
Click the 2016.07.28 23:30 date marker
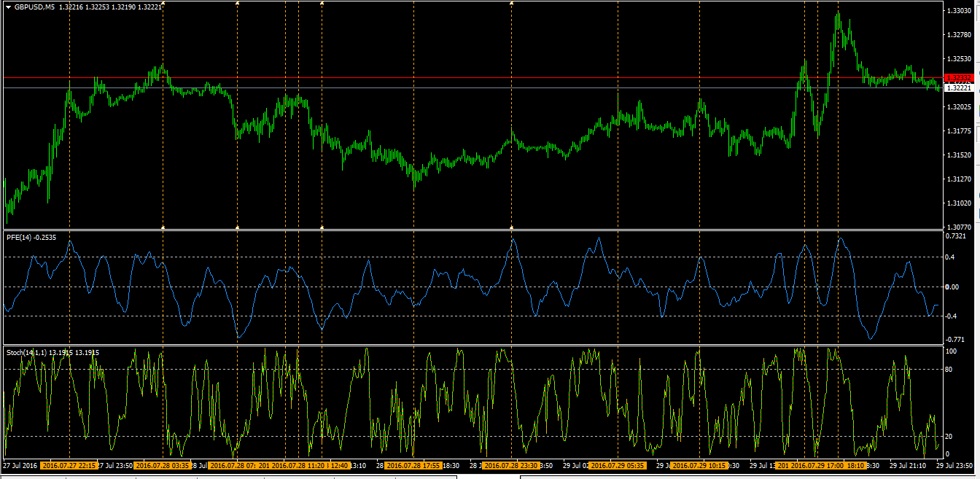(510, 465)
